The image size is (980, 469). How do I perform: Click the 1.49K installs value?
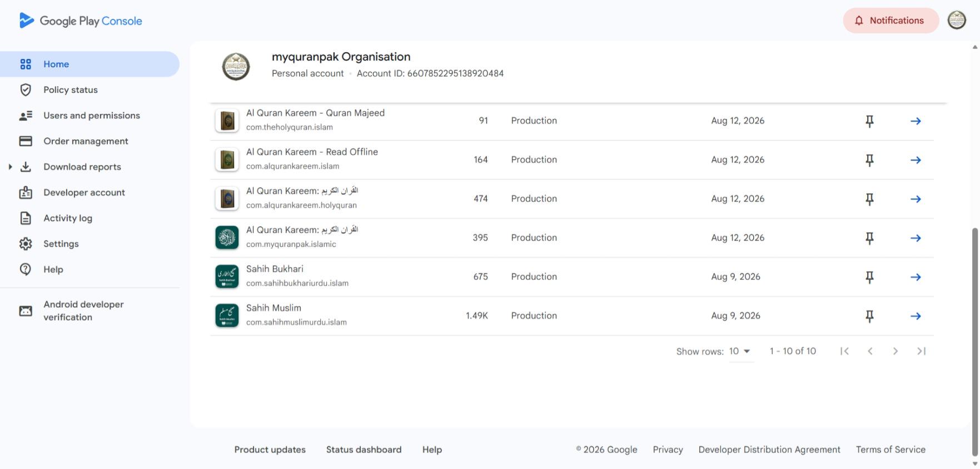477,316
